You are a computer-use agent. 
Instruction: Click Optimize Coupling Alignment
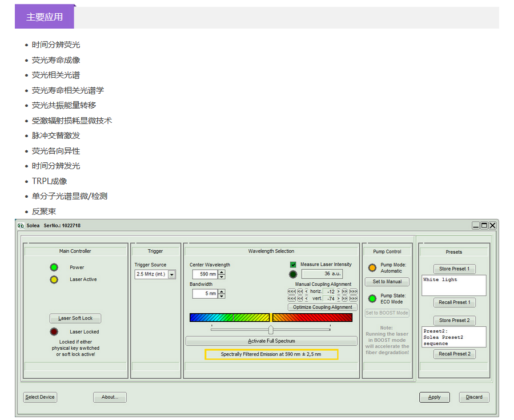click(x=323, y=307)
